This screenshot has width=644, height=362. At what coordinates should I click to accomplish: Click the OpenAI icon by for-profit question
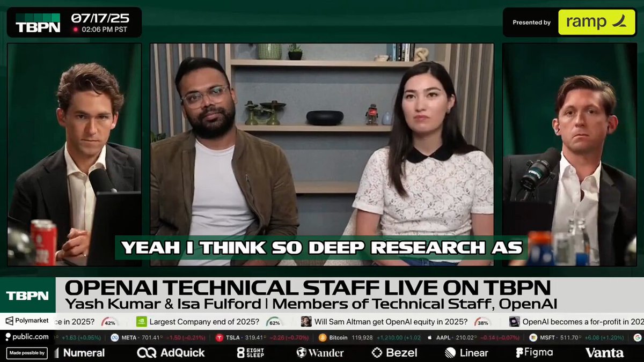tap(514, 321)
